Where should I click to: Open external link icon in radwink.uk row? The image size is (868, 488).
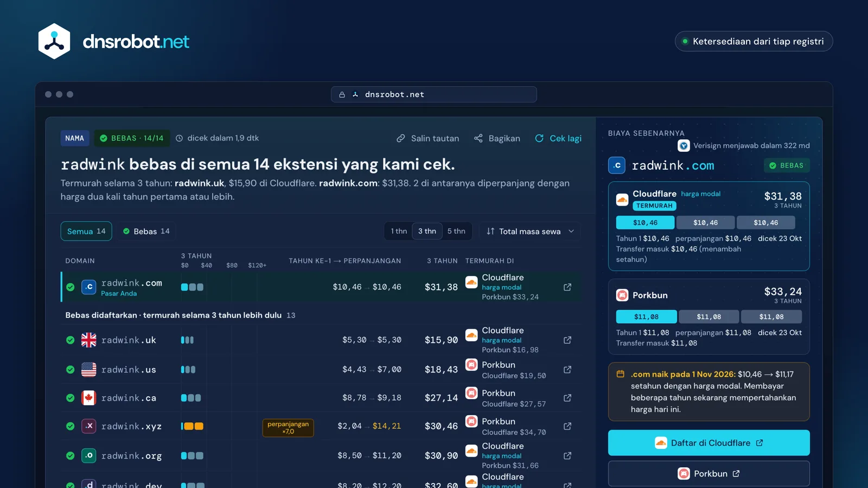click(x=567, y=340)
